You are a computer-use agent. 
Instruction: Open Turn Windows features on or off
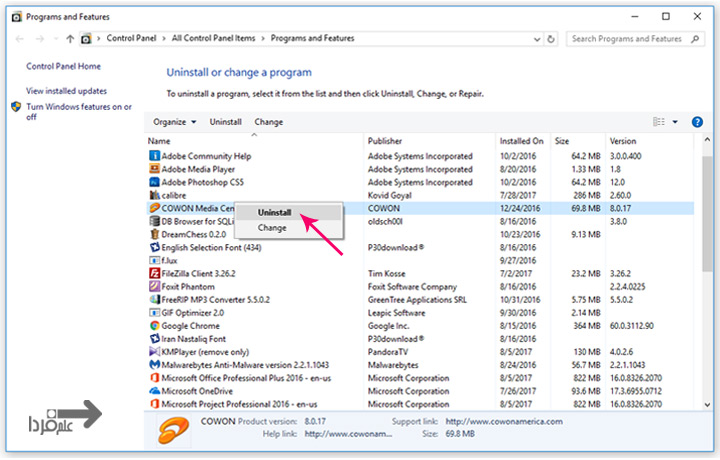(78, 111)
